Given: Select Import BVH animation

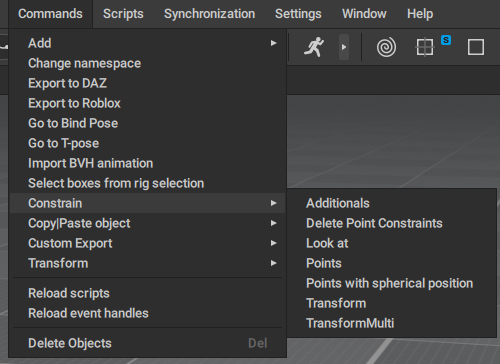Looking at the screenshot, I should point(147,163).
